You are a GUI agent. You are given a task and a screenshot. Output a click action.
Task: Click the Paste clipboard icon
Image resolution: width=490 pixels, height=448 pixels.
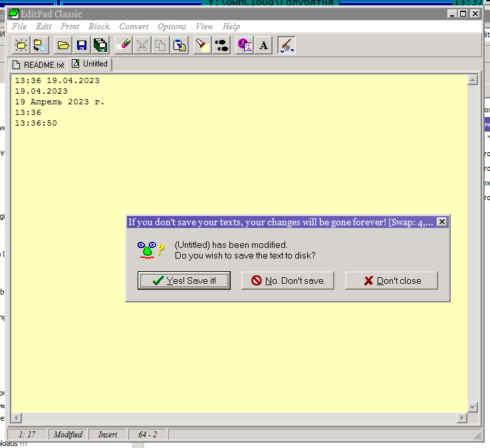(x=180, y=45)
